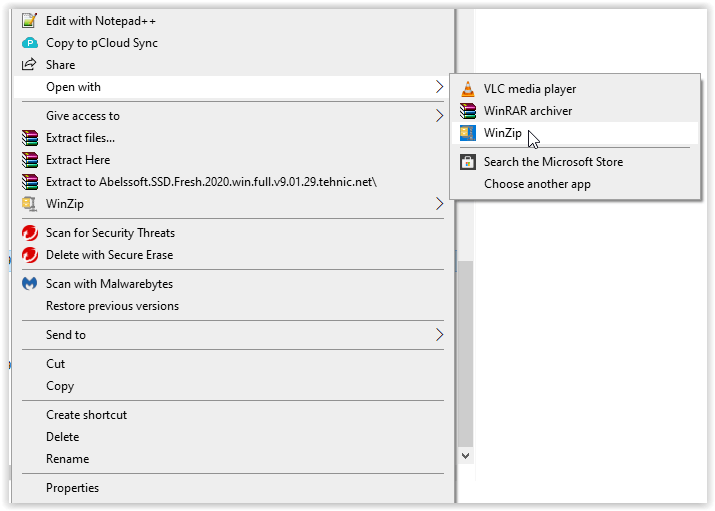Image resolution: width=715 pixels, height=511 pixels.
Task: Open Give access to entry
Action: point(230,116)
